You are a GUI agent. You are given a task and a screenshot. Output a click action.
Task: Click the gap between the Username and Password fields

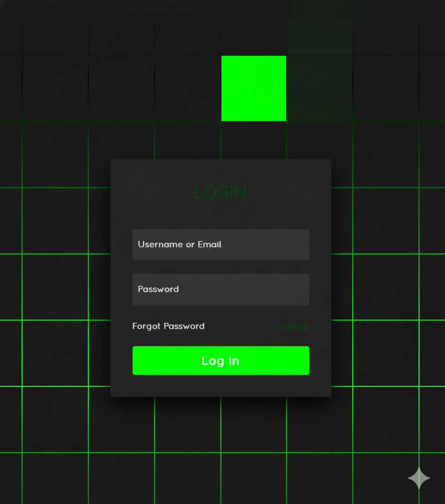pos(221,267)
